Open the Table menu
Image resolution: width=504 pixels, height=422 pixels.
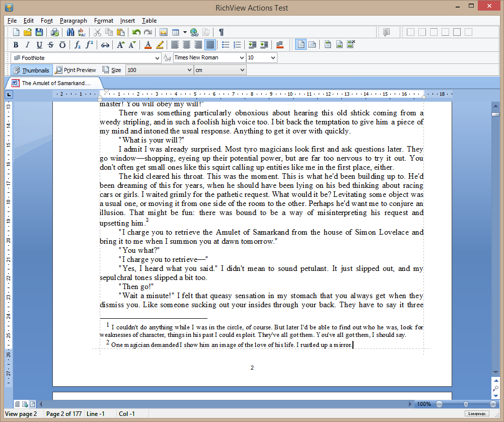[x=149, y=21]
